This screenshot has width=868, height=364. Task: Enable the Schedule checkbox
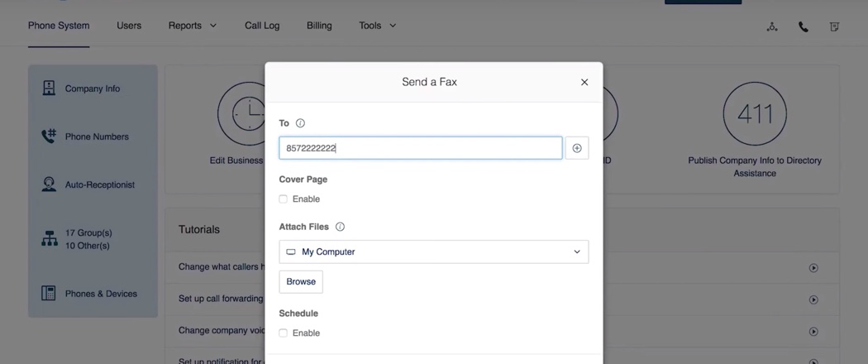pos(284,333)
